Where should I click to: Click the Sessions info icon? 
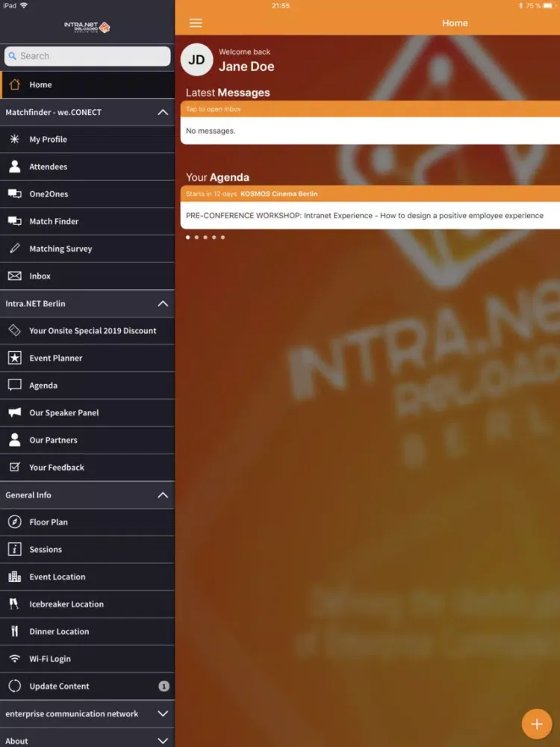point(15,549)
